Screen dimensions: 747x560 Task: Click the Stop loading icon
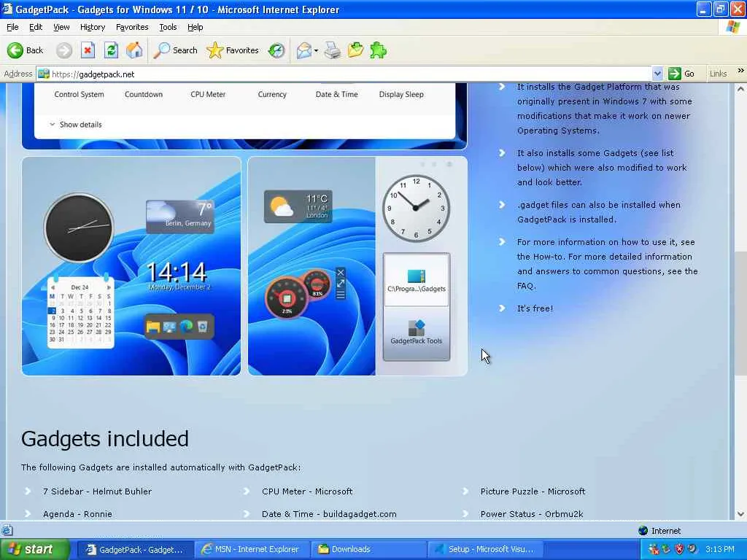tap(88, 50)
